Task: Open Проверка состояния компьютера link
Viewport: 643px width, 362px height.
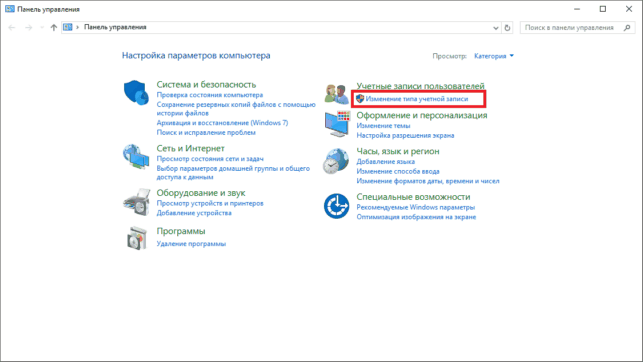Action: [x=210, y=95]
